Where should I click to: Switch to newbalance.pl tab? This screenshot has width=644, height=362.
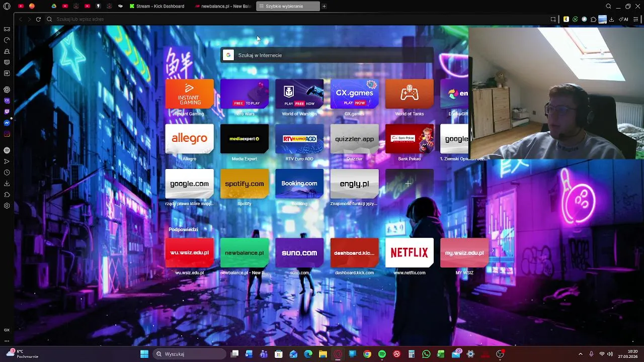[x=222, y=6]
